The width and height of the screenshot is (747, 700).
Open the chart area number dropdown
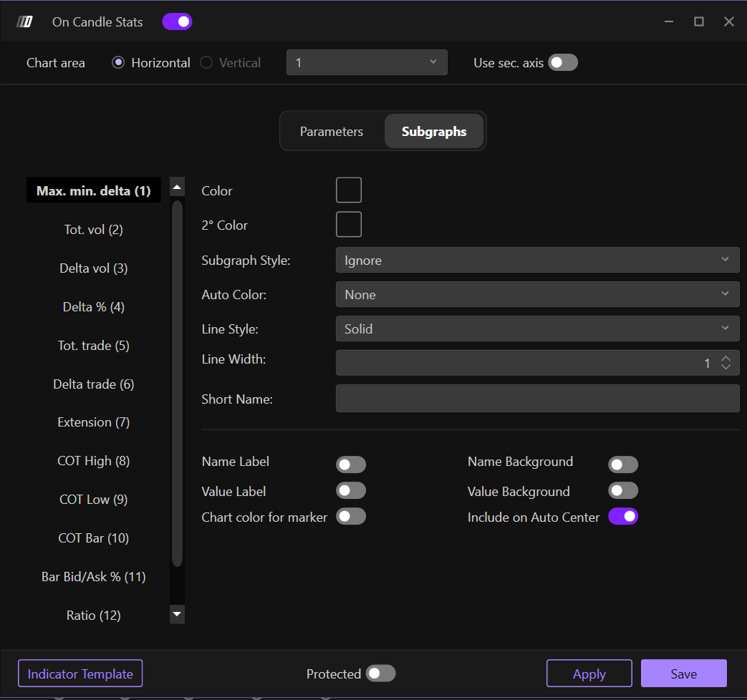point(367,63)
